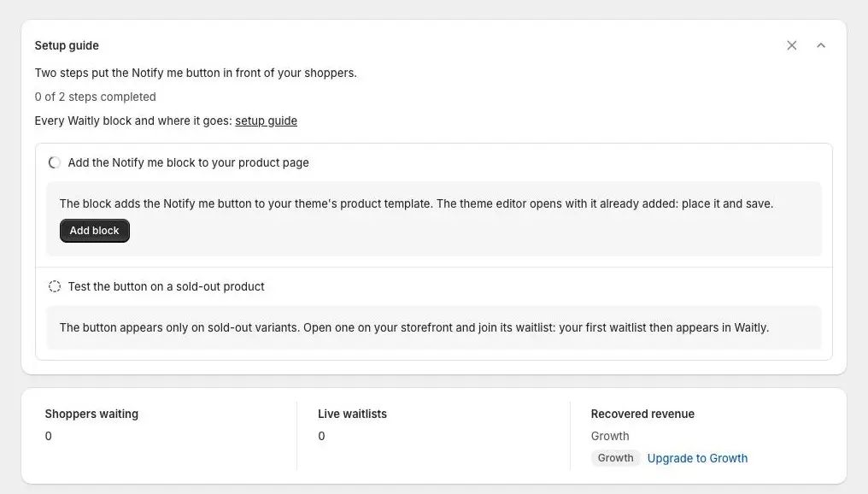
Task: Expand the 'Test the button on a sold-out product' step
Action: pos(166,286)
